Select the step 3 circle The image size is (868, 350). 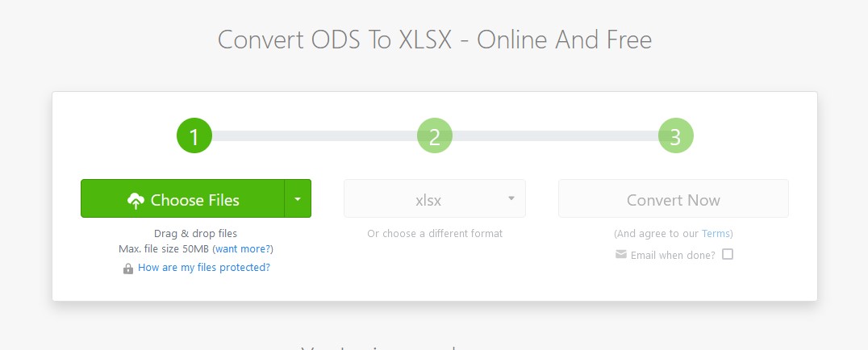click(675, 135)
